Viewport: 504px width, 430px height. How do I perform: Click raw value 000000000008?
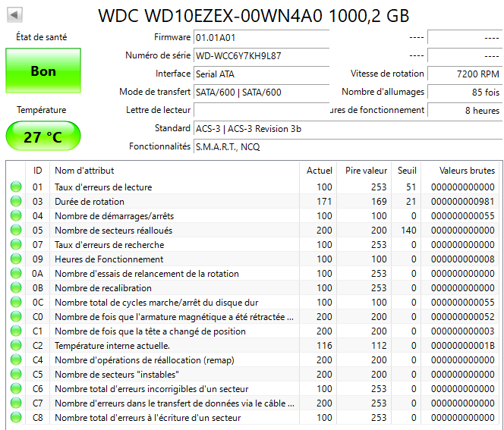click(462, 259)
